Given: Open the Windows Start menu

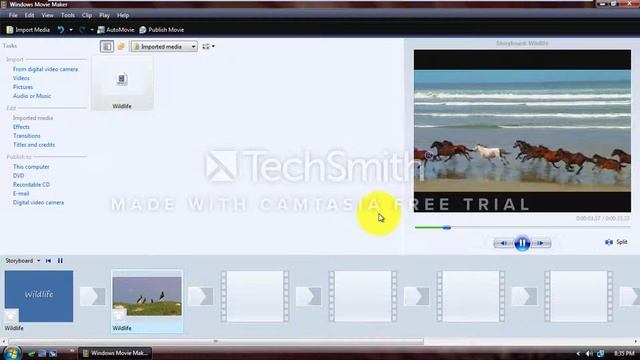Looking at the screenshot, I should coord(11,353).
